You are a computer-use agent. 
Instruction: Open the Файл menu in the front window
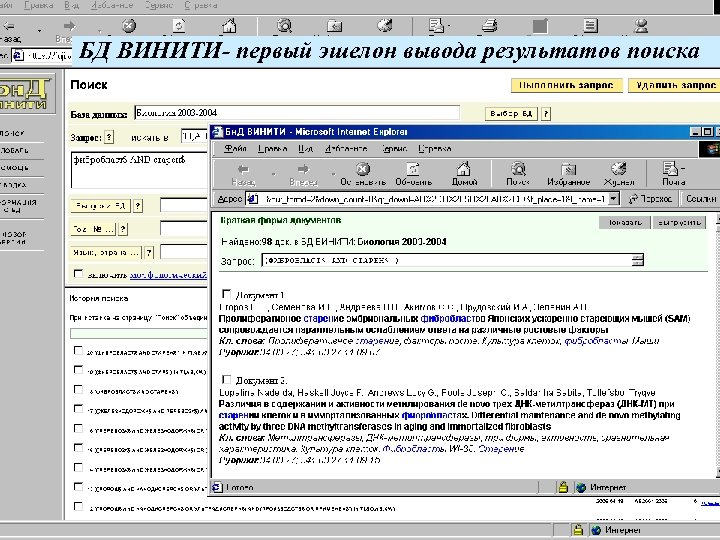pos(235,149)
